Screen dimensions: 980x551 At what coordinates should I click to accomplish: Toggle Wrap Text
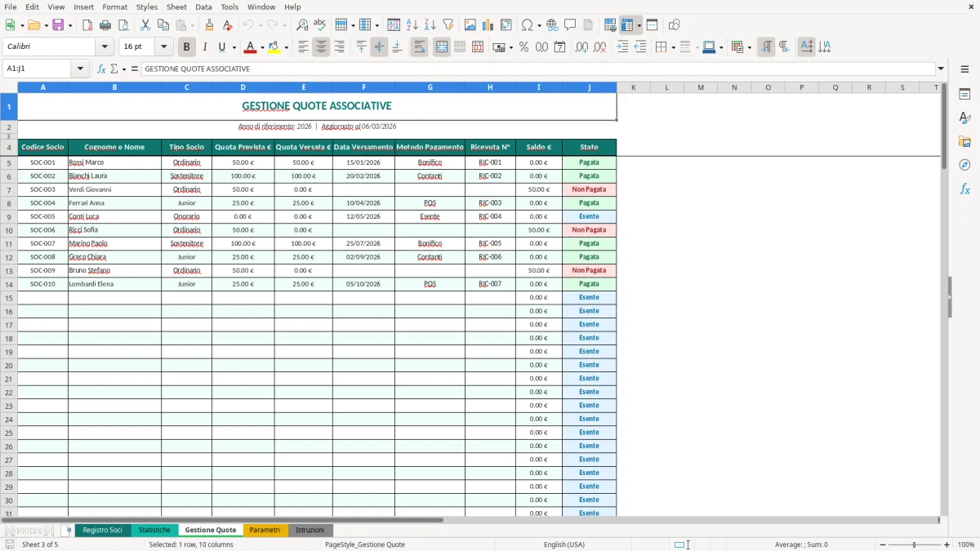(x=419, y=47)
